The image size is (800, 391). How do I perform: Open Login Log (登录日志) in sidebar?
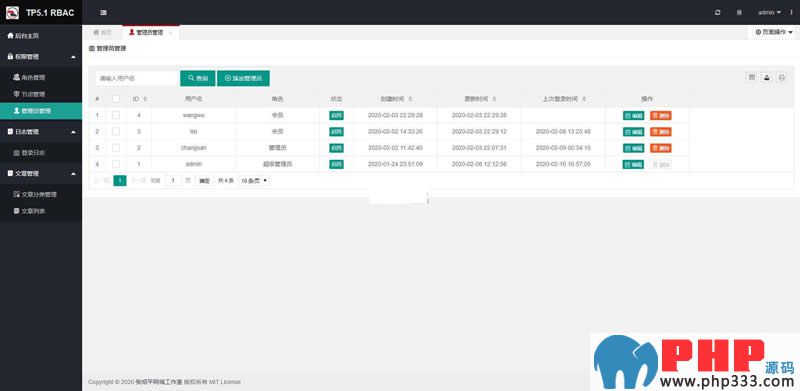[41, 153]
